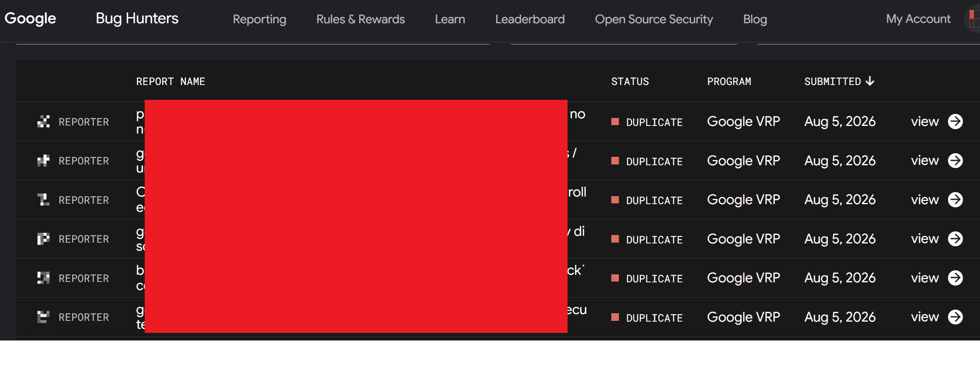Open My Account
This screenshot has height=385, width=980.
click(918, 19)
